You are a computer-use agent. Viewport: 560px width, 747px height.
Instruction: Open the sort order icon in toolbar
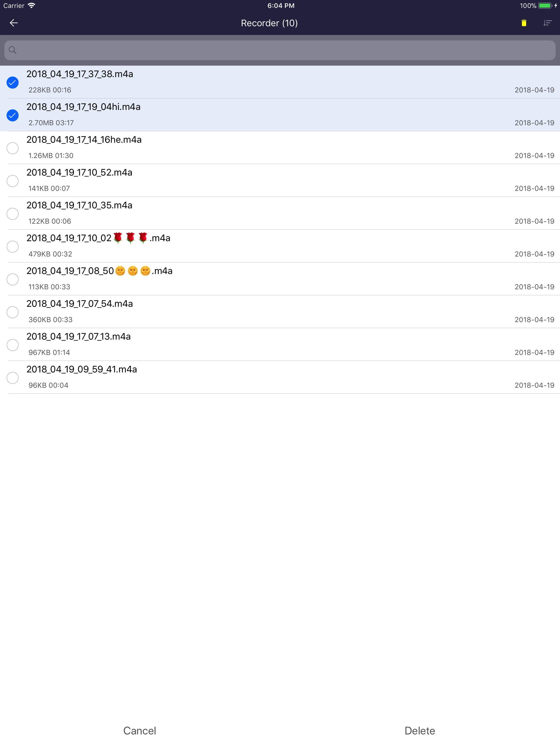point(547,23)
